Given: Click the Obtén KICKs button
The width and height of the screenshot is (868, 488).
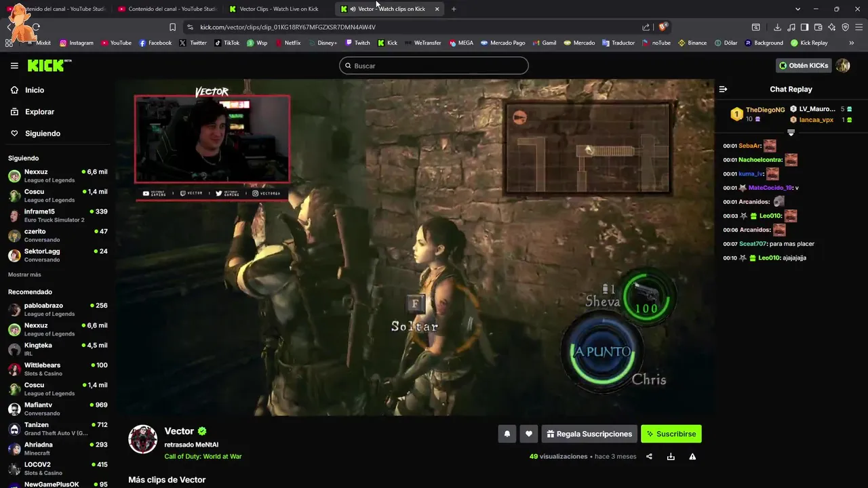Looking at the screenshot, I should (x=804, y=66).
